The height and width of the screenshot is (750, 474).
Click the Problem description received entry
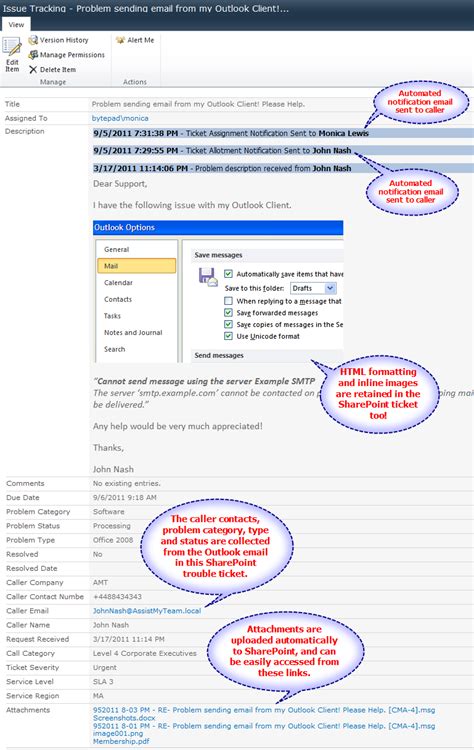(x=283, y=168)
